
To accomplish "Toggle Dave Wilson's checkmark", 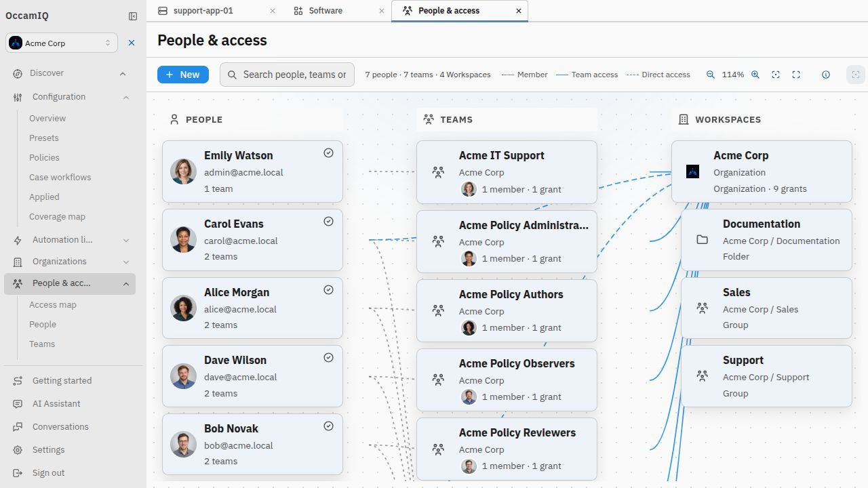I will (329, 358).
